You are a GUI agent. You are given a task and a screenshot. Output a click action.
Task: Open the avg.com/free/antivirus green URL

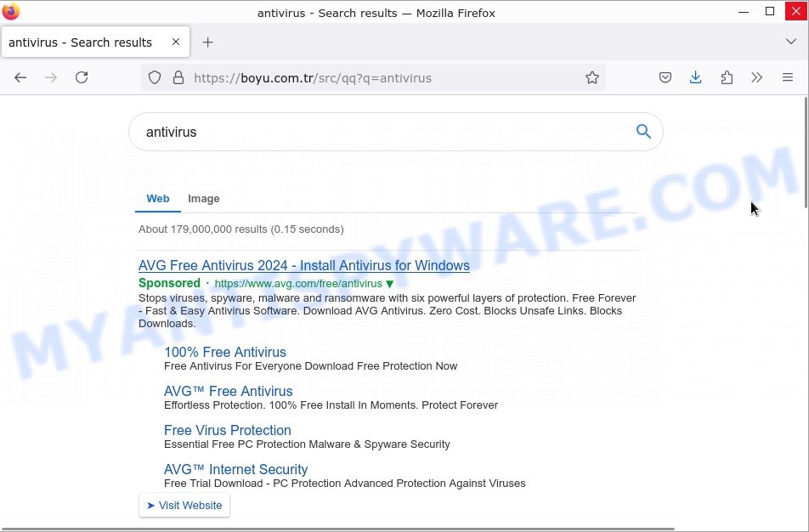[298, 283]
